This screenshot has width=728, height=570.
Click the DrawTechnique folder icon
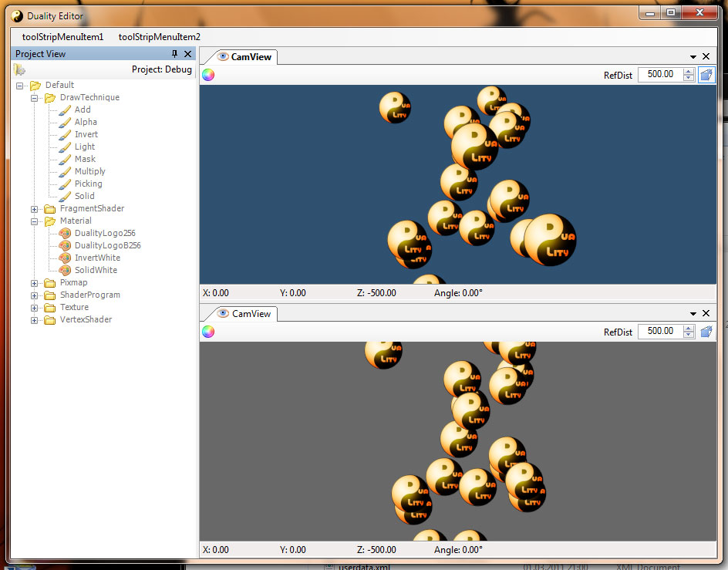[50, 97]
